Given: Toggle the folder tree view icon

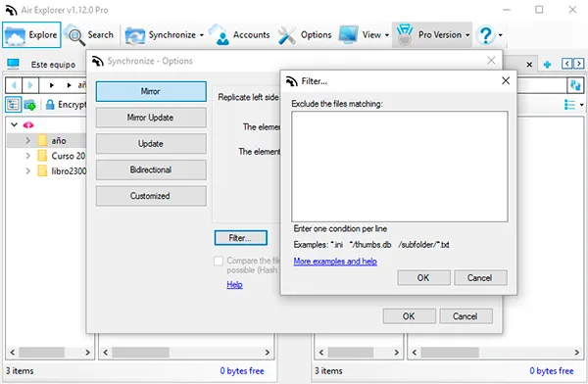Looking at the screenshot, I should point(13,105).
